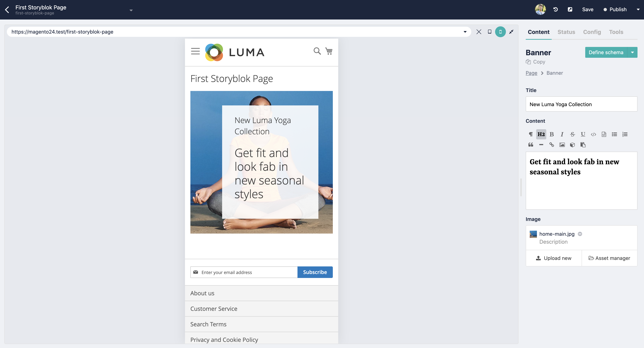Remove the home-main.jpg image
This screenshot has height=348, width=644.
point(580,234)
